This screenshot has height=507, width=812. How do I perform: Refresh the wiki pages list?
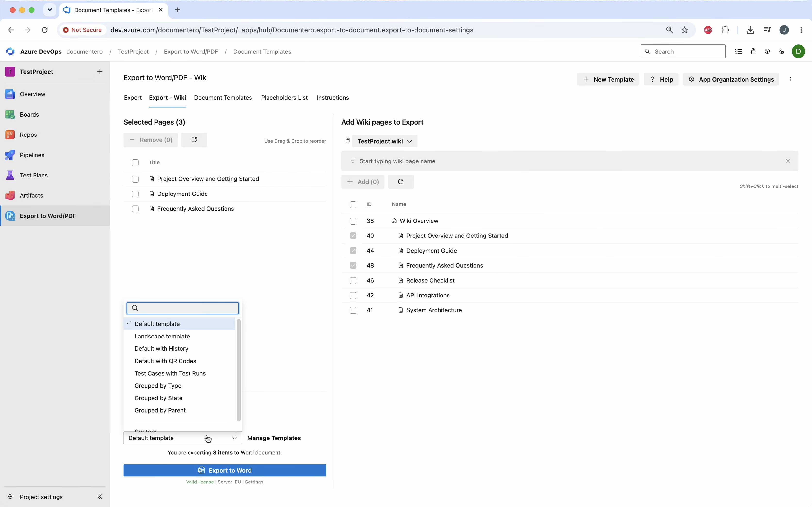click(401, 182)
